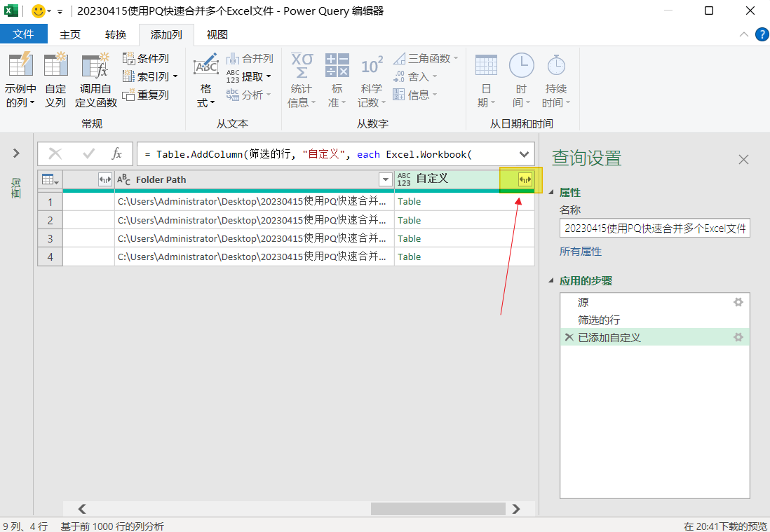Click Duration (持续时间) stopwatch icon
770x532 pixels.
(x=556, y=64)
